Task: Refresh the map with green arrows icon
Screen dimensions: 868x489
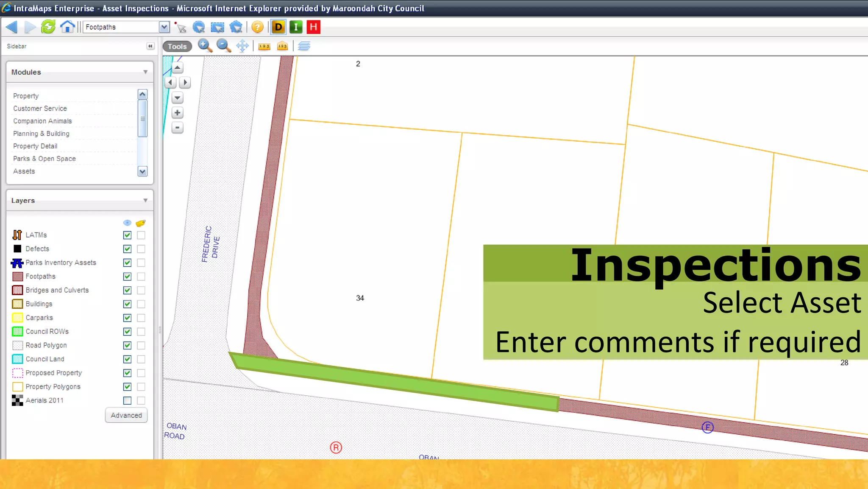Action: click(48, 27)
